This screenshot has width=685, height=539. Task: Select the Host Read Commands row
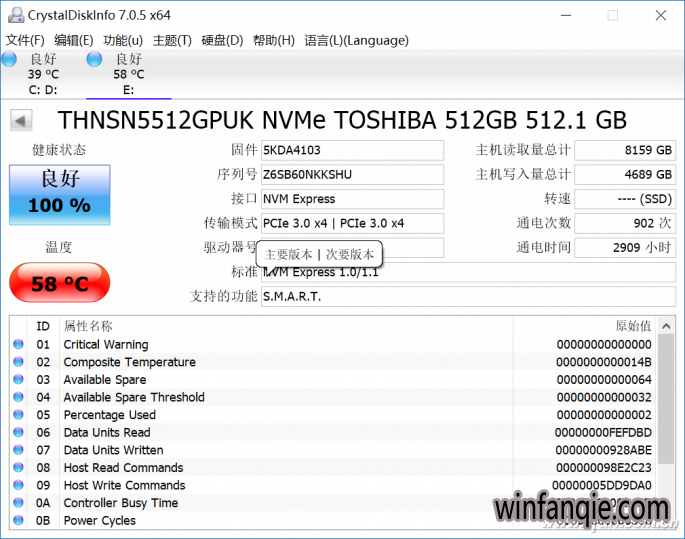click(x=333, y=468)
